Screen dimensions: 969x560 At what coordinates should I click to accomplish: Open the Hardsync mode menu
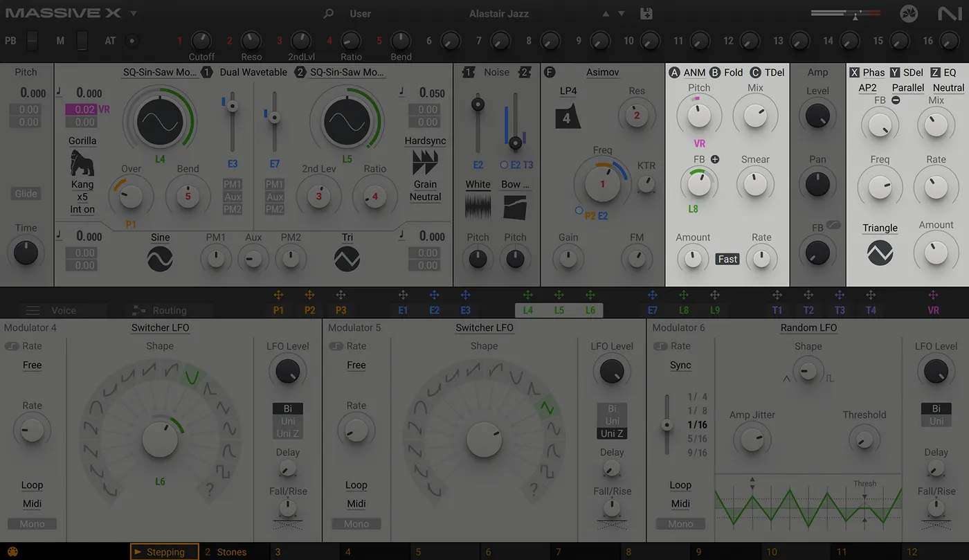(425, 141)
